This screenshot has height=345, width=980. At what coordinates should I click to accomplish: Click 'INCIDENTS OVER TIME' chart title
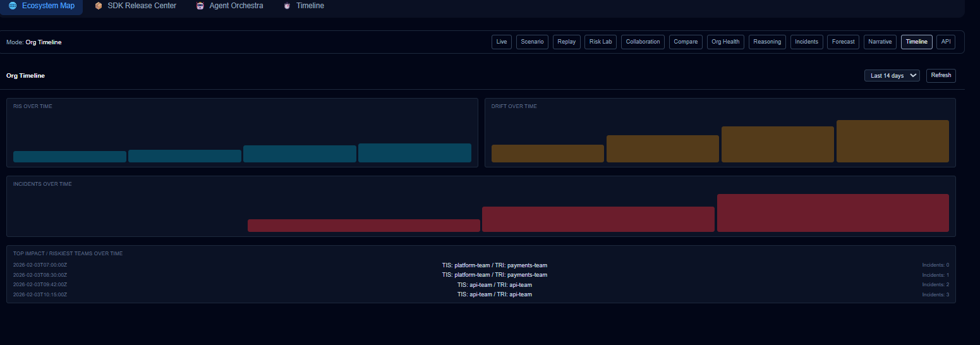42,184
